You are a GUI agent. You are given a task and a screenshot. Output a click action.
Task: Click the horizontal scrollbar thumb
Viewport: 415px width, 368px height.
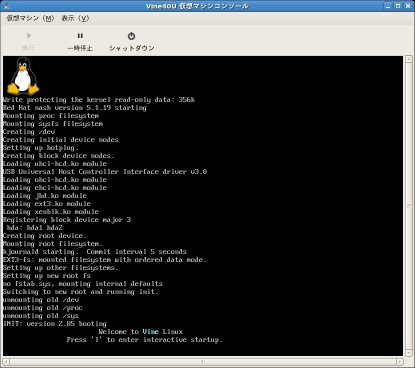point(203,362)
